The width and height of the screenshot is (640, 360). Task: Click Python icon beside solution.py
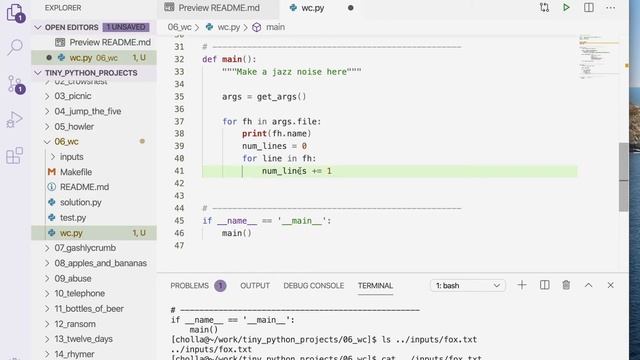(51, 202)
